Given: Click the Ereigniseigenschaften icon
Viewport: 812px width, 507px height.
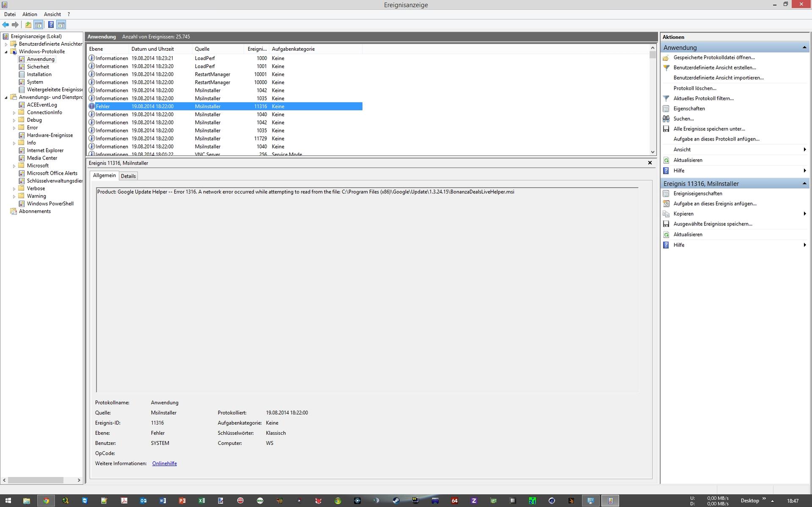Looking at the screenshot, I should [666, 194].
